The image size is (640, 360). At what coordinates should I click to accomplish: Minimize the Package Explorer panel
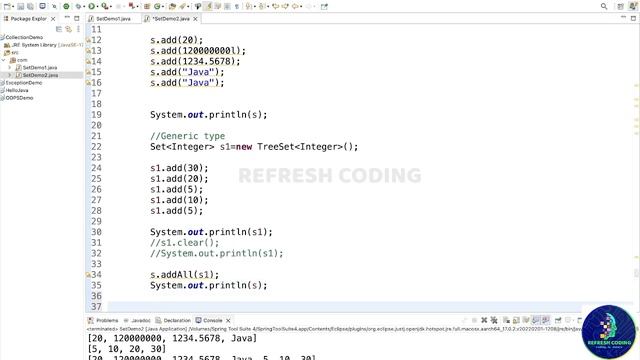[67, 18]
